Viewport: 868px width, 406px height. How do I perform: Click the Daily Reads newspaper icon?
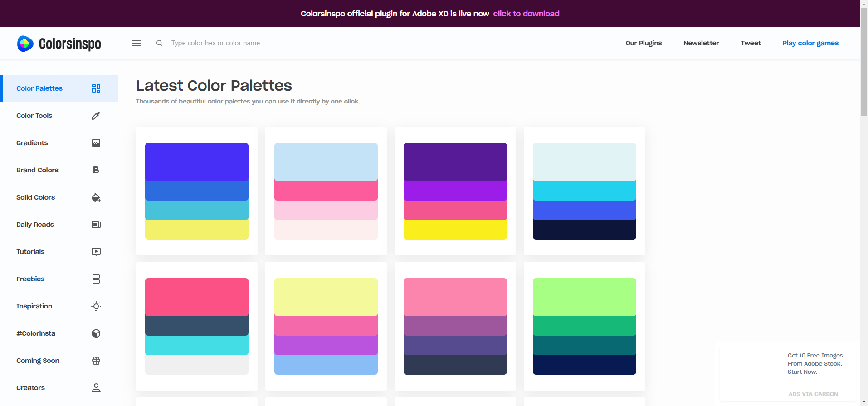pyautogui.click(x=96, y=225)
